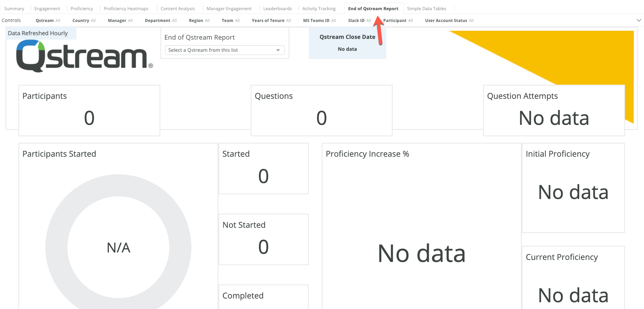Open the Region filter control
Screen dimensions: 644x309
199,21
